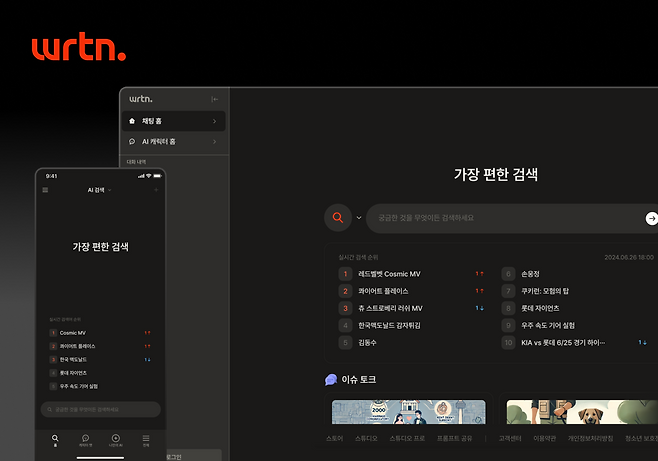658x461 pixels.
Task: Tap 파이어트 플레이스 in the phone ranking list
Action: click(77, 346)
